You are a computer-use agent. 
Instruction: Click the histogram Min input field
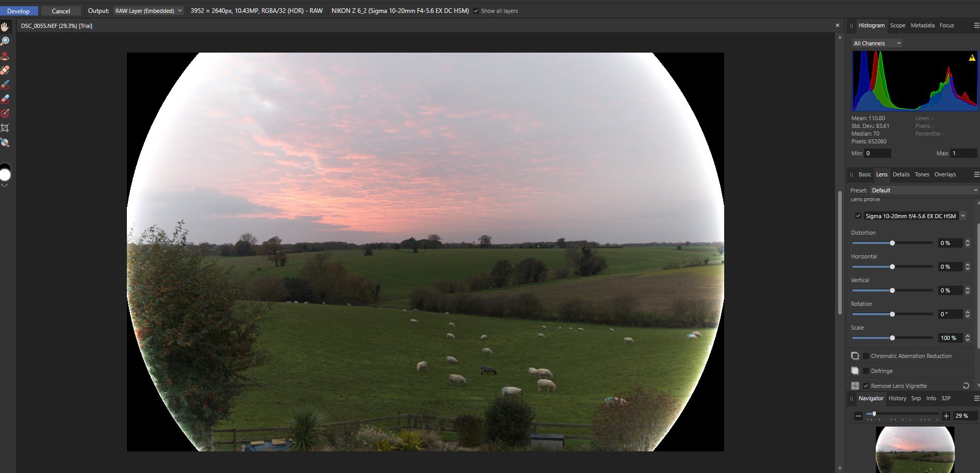[877, 153]
